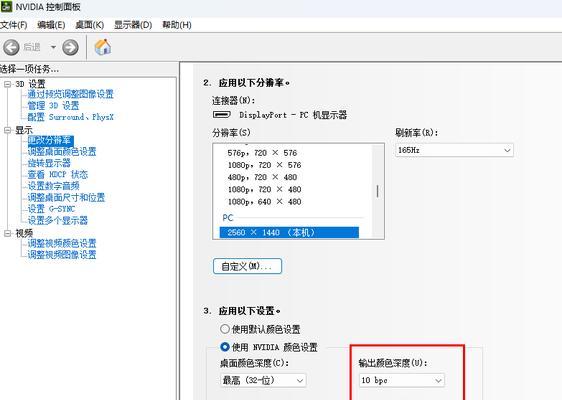Click 3D 设置 tree label

30,84
